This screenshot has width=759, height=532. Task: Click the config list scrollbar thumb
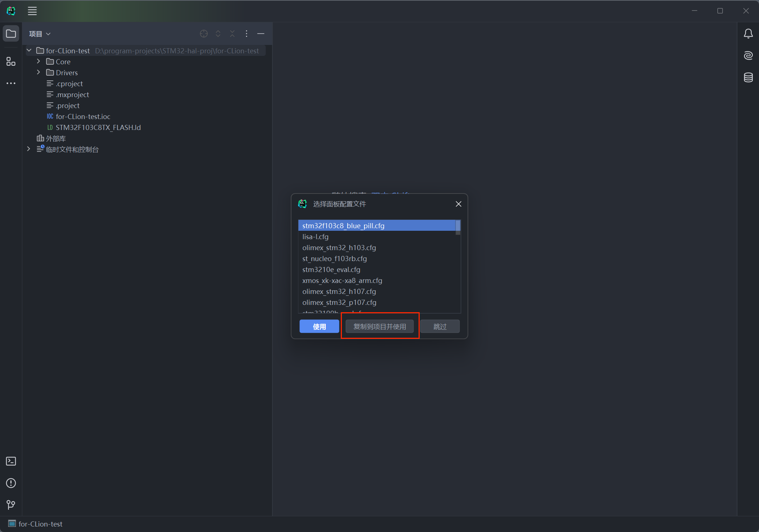[458, 227]
